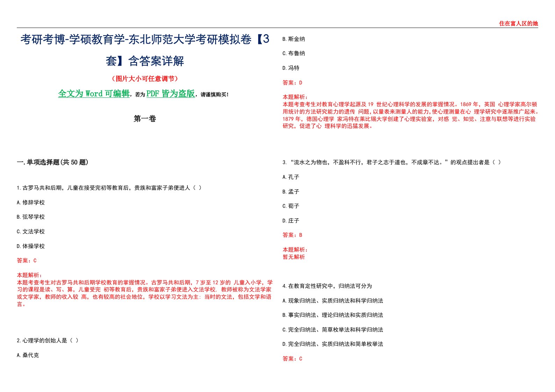Click the answer line 答案：B

[292, 235]
